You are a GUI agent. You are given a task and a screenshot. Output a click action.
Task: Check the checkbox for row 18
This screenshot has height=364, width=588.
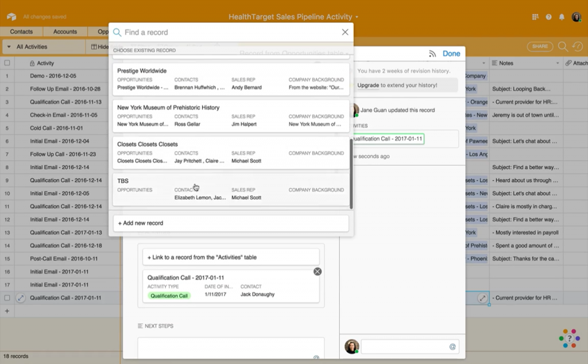[x=7, y=298]
